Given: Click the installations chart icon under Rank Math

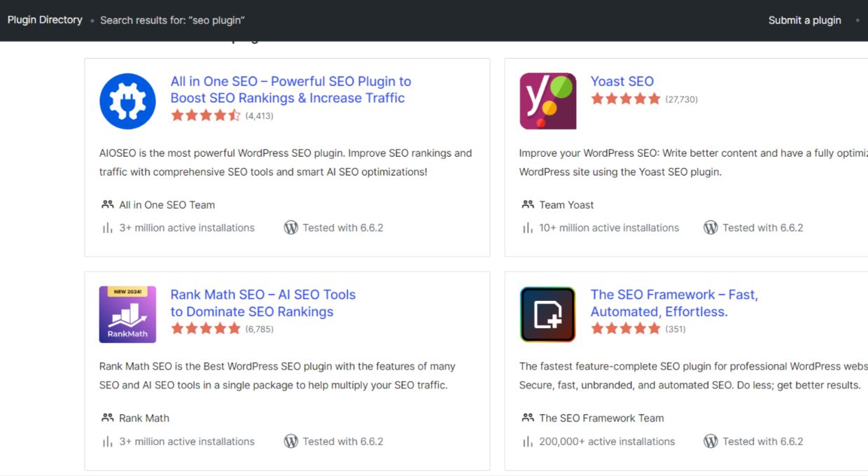Looking at the screenshot, I should coord(107,441).
